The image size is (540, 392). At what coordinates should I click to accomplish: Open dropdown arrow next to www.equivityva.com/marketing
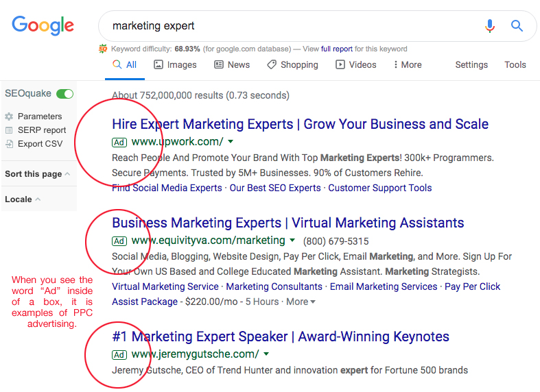click(292, 240)
